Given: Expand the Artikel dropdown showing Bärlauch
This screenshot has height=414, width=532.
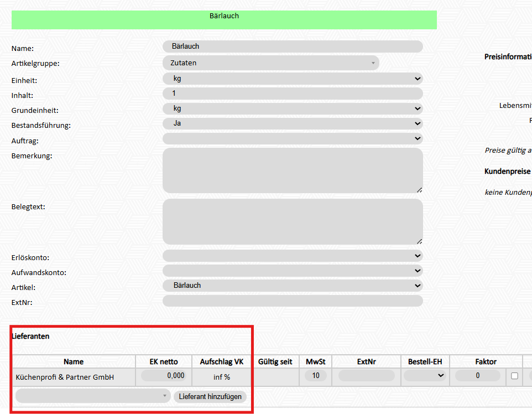Looking at the screenshot, I should tap(293, 286).
